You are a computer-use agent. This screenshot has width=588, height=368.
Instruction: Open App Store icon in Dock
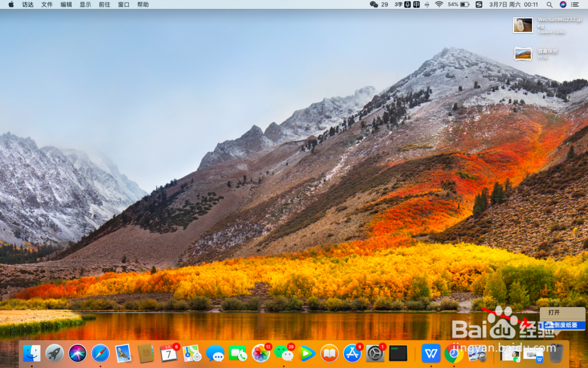[x=352, y=353]
